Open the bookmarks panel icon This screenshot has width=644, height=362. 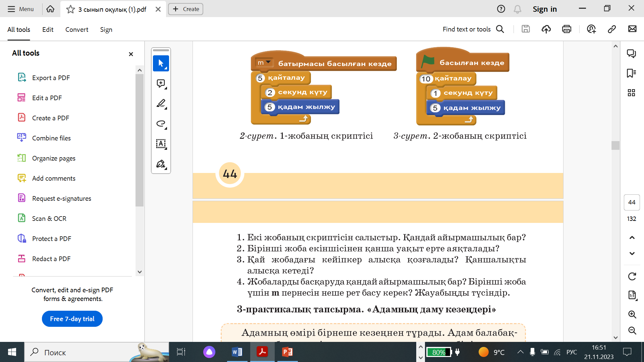click(631, 73)
